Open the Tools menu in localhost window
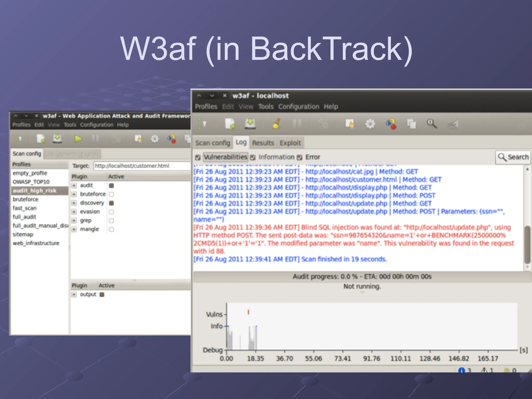This screenshot has width=532, height=399. (266, 107)
